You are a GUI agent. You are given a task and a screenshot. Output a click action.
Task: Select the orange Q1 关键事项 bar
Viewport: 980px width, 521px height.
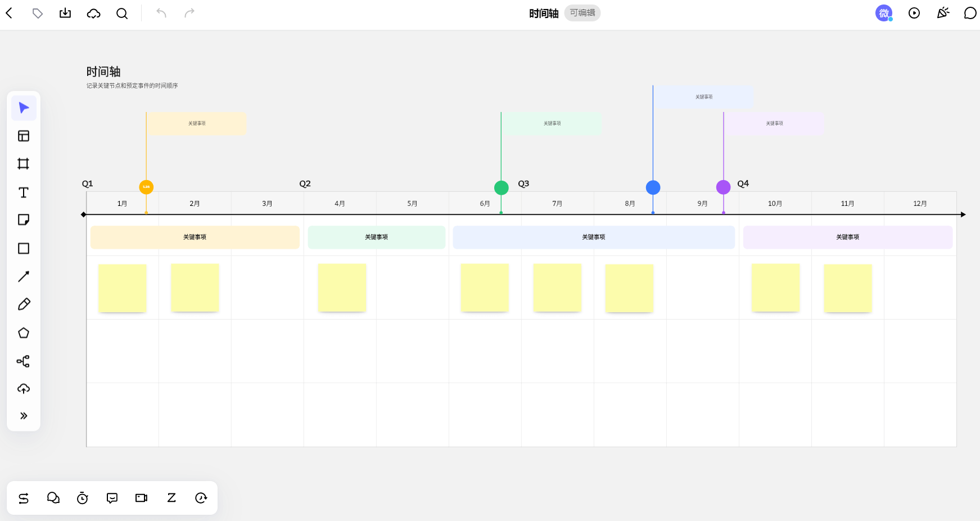(x=195, y=237)
